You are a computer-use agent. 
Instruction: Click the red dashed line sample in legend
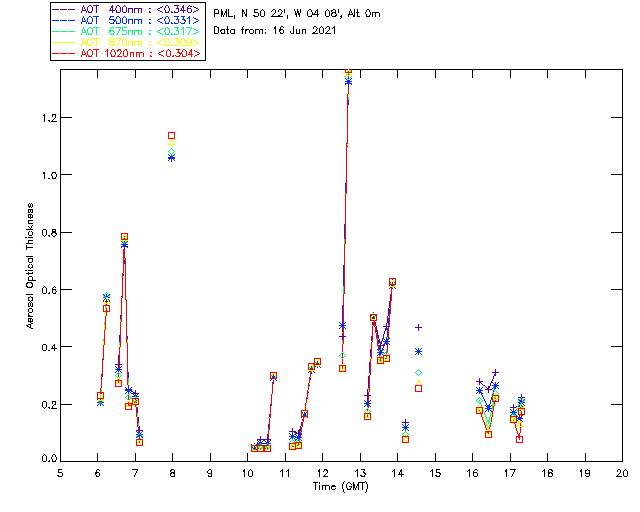click(x=64, y=53)
